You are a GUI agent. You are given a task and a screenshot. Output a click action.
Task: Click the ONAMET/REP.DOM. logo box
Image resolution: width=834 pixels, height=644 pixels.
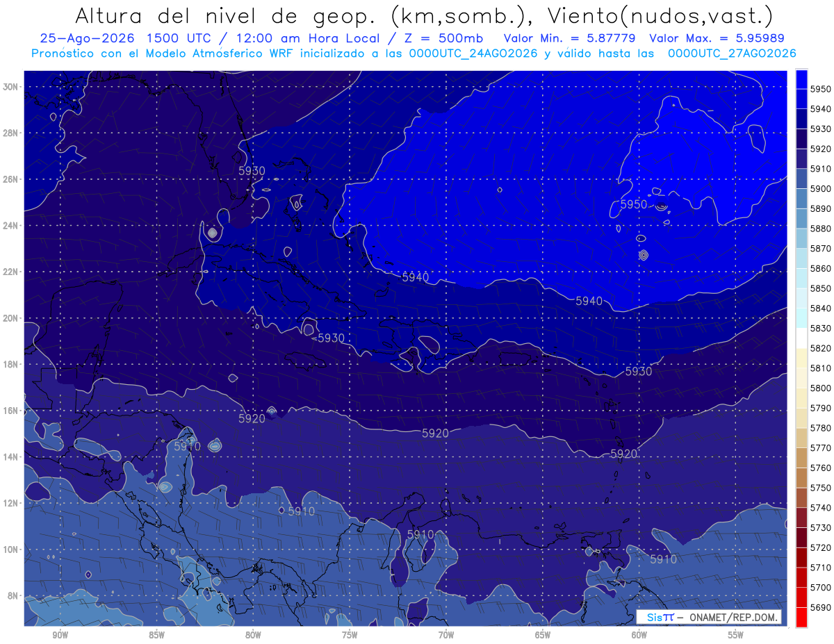pyautogui.click(x=708, y=617)
